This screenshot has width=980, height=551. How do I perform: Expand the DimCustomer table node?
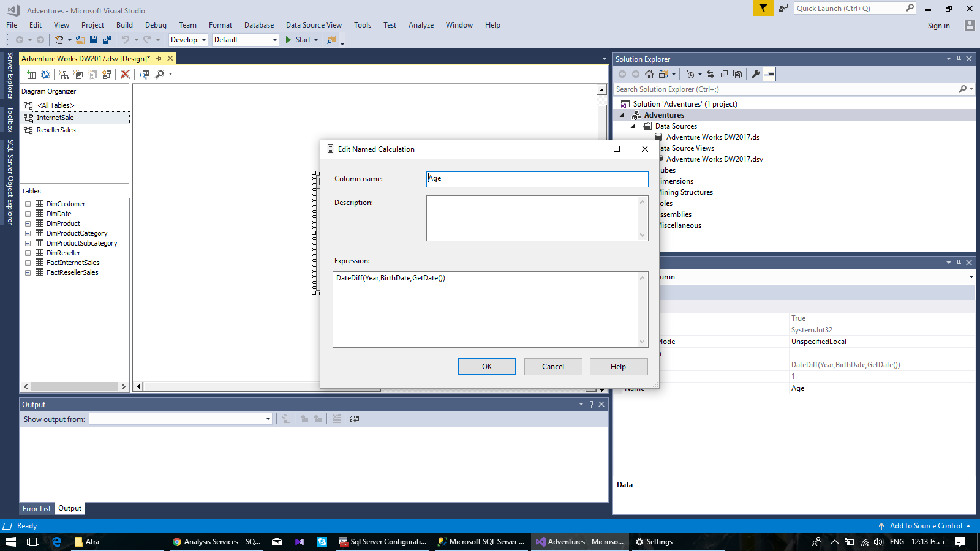point(28,204)
